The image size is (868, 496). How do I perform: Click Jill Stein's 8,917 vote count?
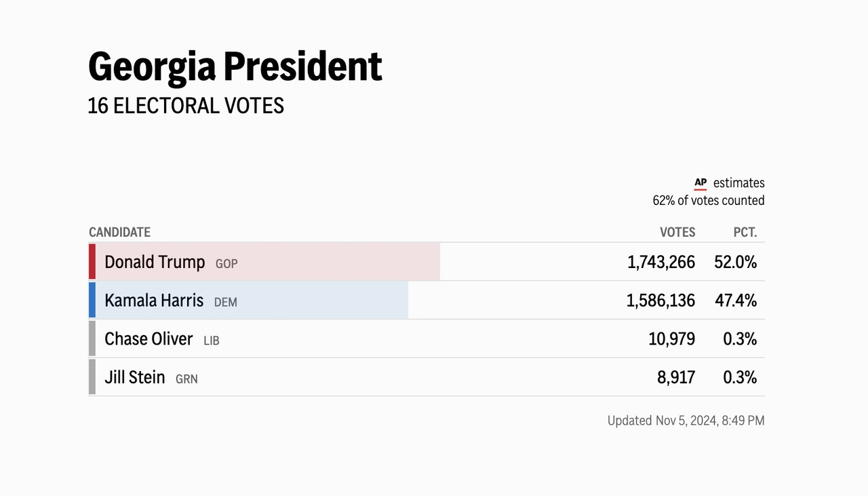coord(676,377)
